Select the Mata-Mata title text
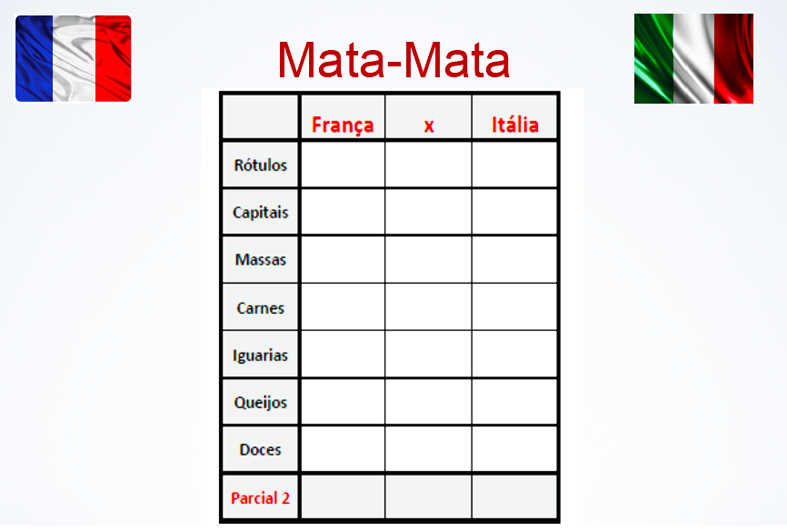This screenshot has height=531, width=787. click(x=393, y=61)
